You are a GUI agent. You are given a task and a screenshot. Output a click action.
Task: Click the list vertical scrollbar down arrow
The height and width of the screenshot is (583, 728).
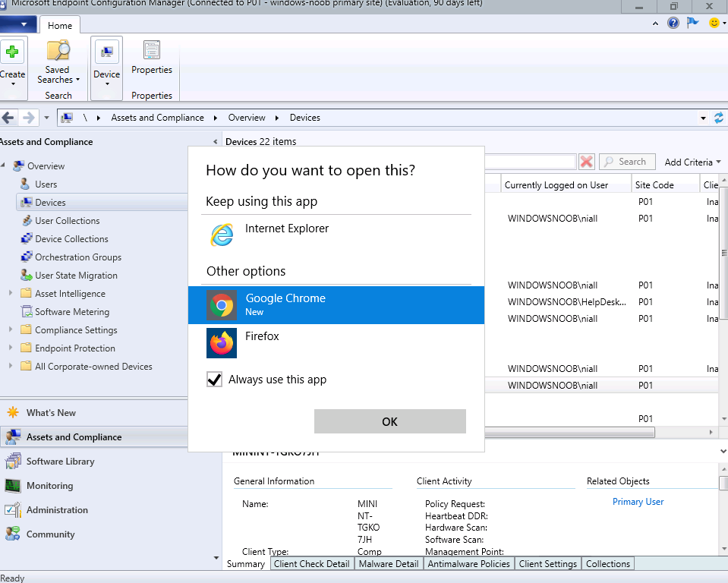pyautogui.click(x=723, y=419)
